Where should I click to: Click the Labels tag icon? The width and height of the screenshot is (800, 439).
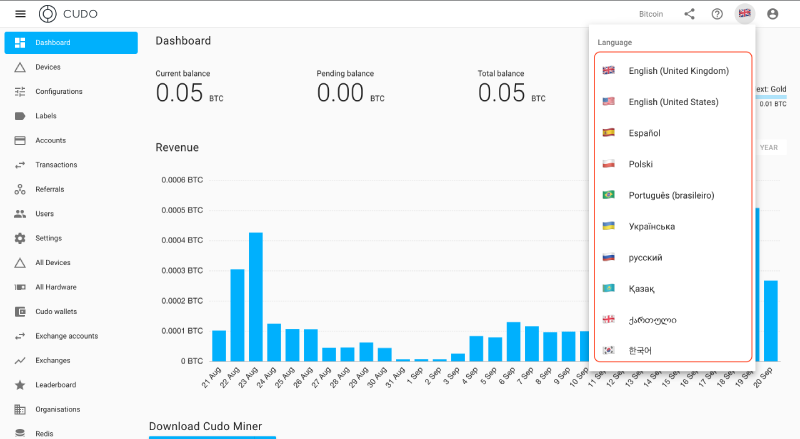(x=20, y=116)
